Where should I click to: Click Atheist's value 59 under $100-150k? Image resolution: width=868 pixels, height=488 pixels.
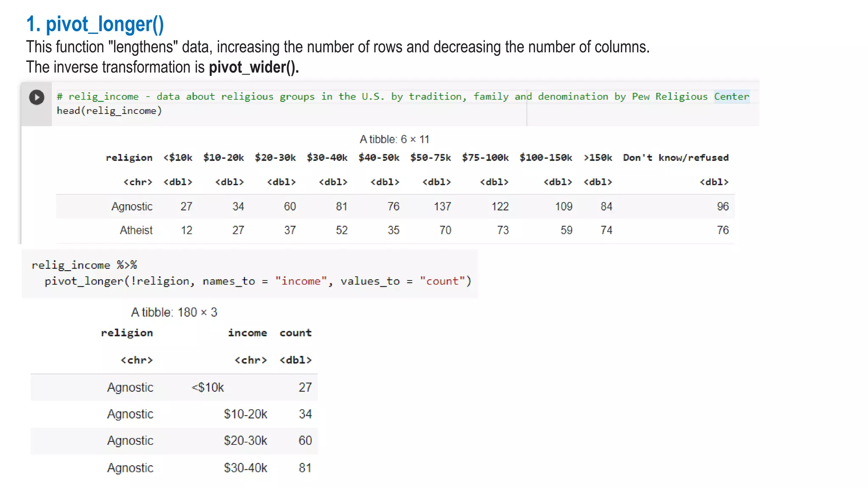point(567,230)
